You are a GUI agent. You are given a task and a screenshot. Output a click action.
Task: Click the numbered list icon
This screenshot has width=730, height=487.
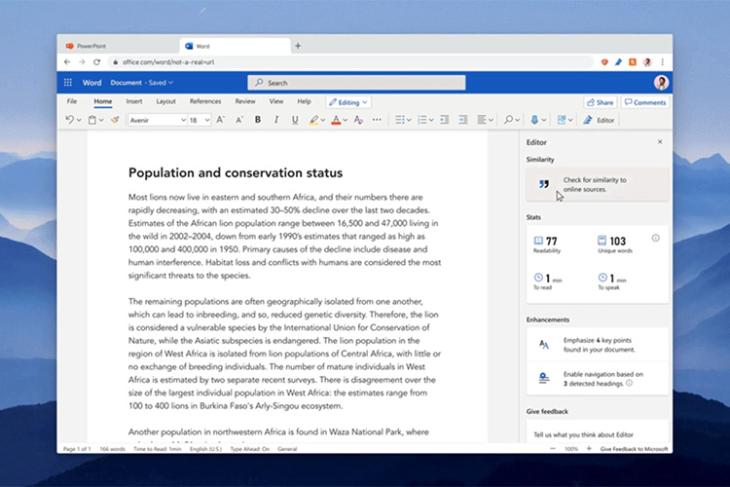(x=422, y=120)
